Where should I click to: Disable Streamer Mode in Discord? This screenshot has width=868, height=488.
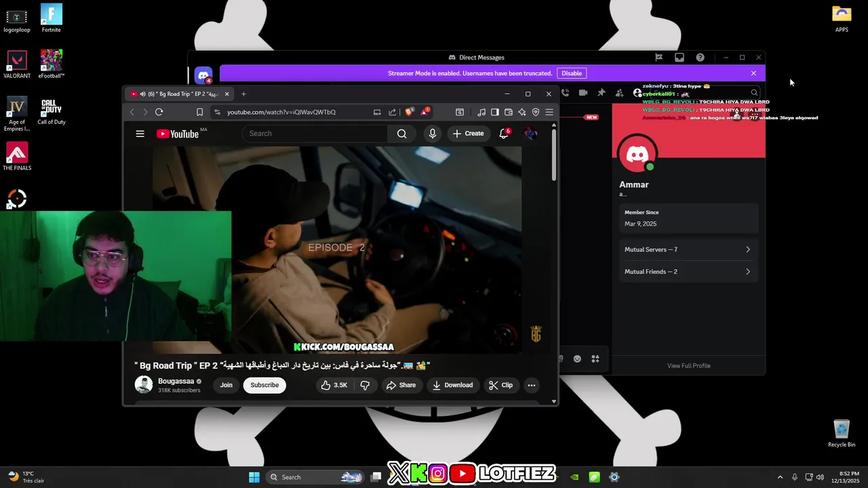coord(572,73)
